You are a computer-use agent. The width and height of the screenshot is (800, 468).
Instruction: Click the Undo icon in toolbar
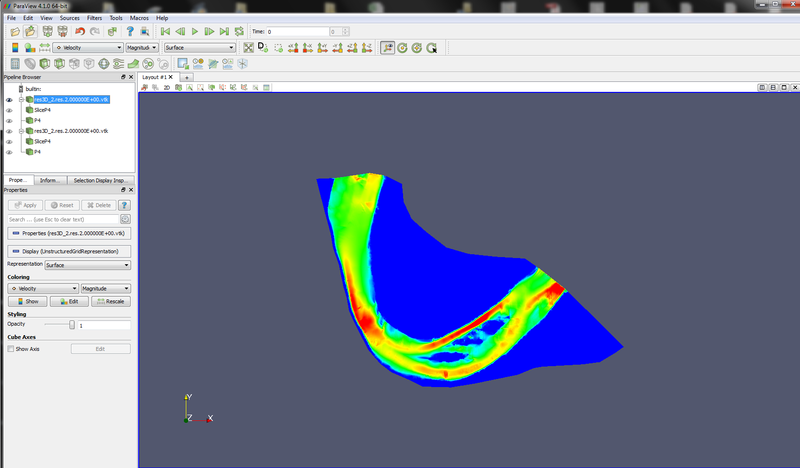80,32
